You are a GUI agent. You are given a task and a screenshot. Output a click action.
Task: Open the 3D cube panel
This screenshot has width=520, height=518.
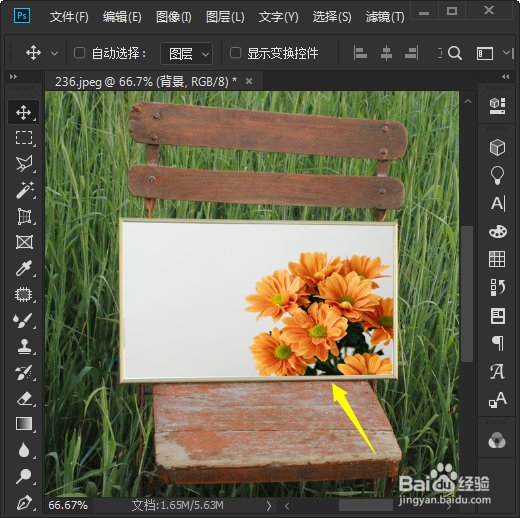[497, 148]
